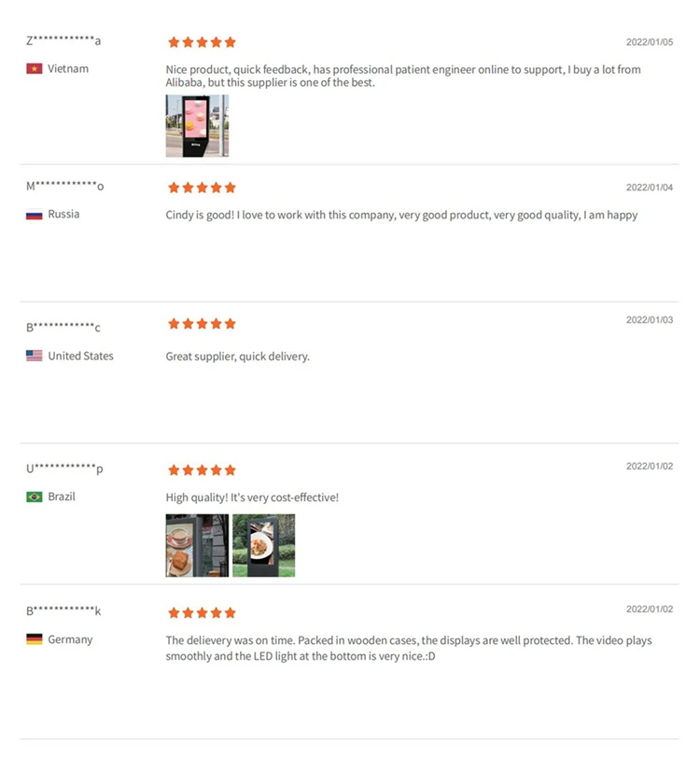This screenshot has height=784, width=700.
Task: Click the 2022/01/03 review date
Action: [649, 320]
